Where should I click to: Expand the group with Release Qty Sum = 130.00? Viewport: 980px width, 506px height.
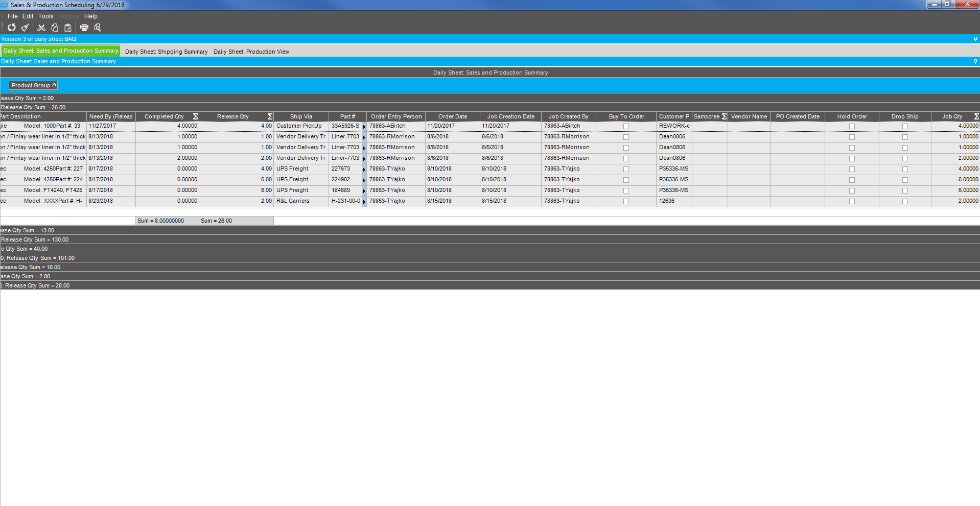coord(490,239)
